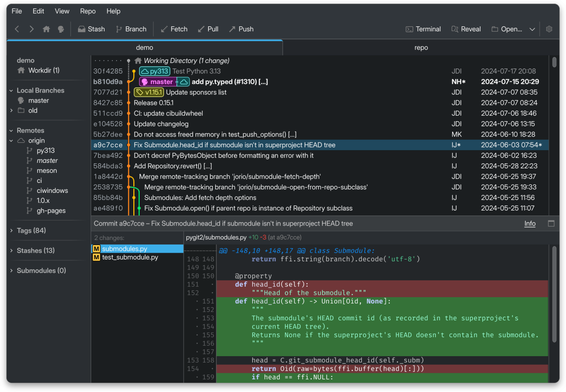The width and height of the screenshot is (566, 392).
Task: Select remote branch gh-pages
Action: pyautogui.click(x=51, y=211)
